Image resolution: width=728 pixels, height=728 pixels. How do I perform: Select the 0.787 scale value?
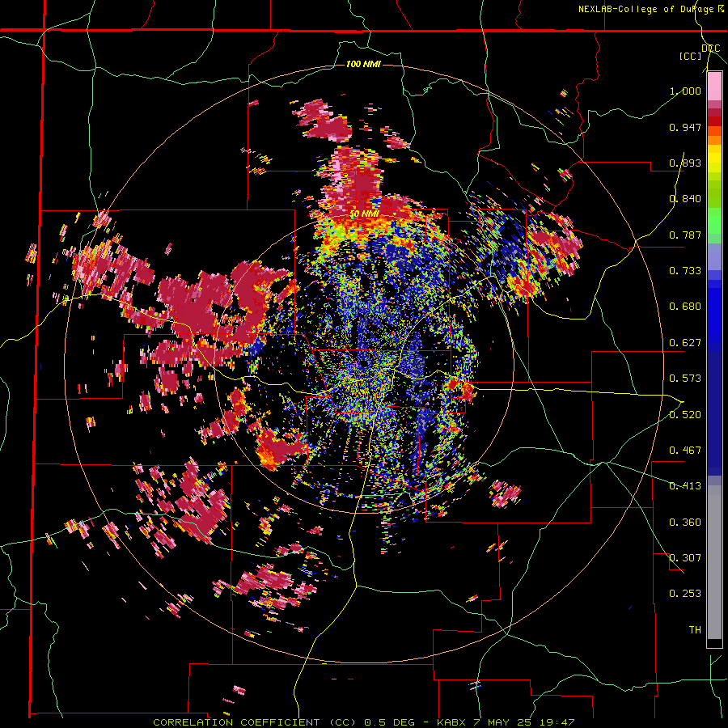(x=685, y=235)
